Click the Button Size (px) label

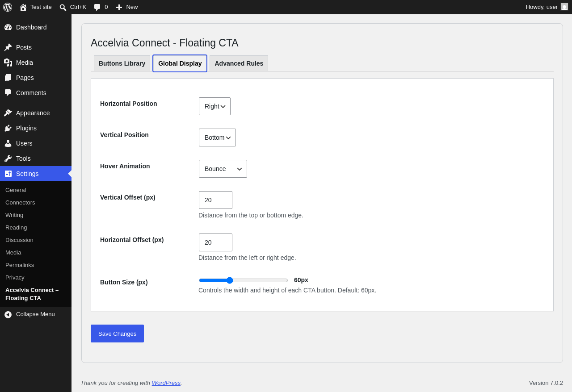[x=124, y=282]
